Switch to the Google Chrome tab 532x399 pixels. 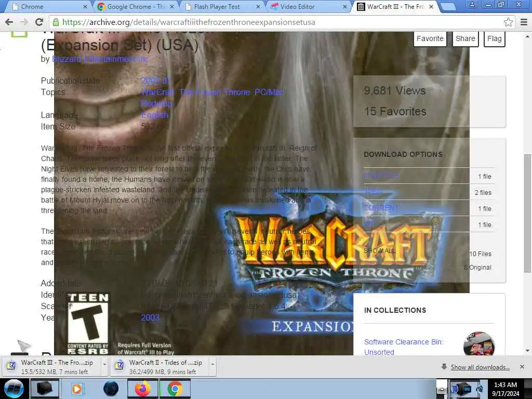(134, 7)
